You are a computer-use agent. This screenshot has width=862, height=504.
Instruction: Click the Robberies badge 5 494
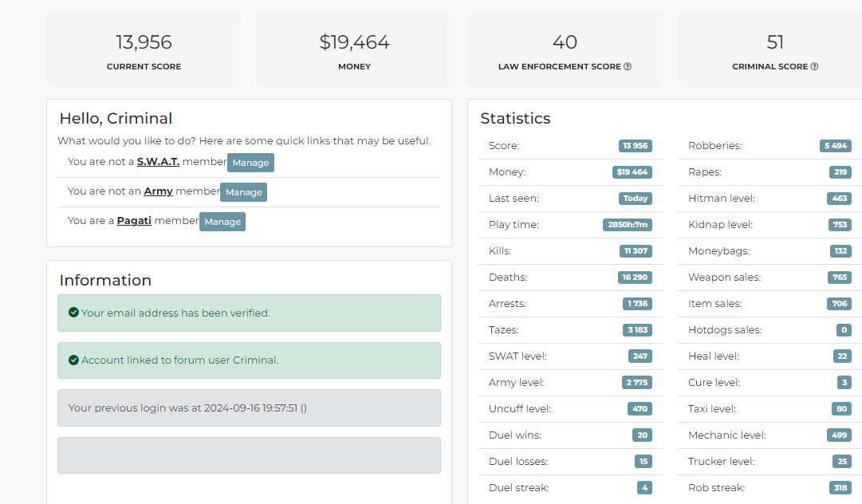[836, 146]
